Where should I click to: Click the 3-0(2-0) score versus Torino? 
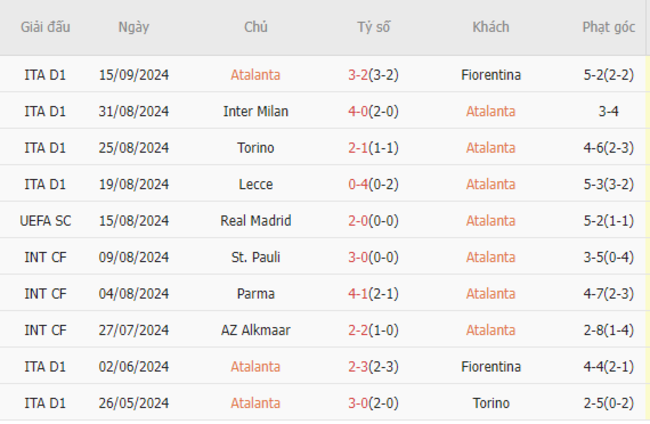(x=373, y=403)
